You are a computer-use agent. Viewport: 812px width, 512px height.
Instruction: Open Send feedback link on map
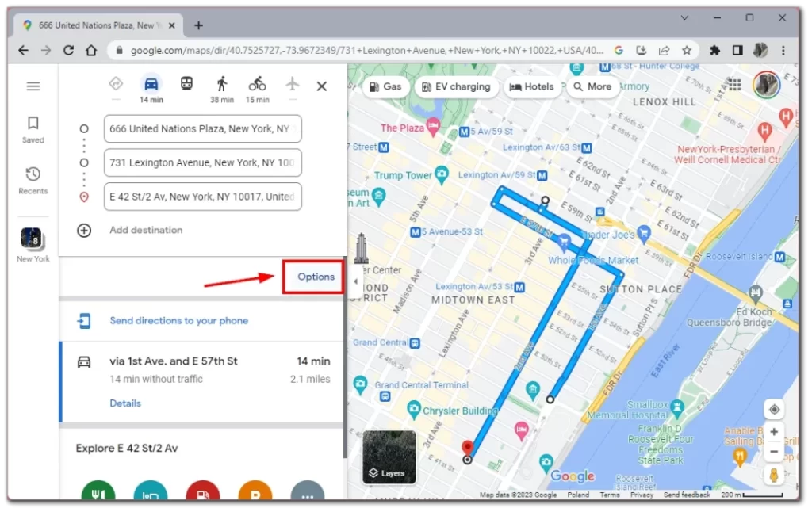point(687,495)
